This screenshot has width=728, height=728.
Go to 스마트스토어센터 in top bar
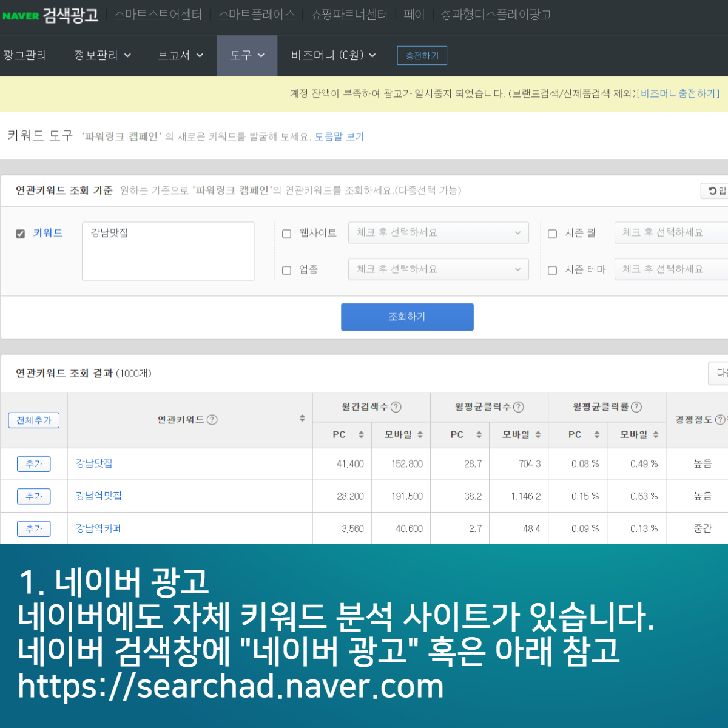(158, 15)
